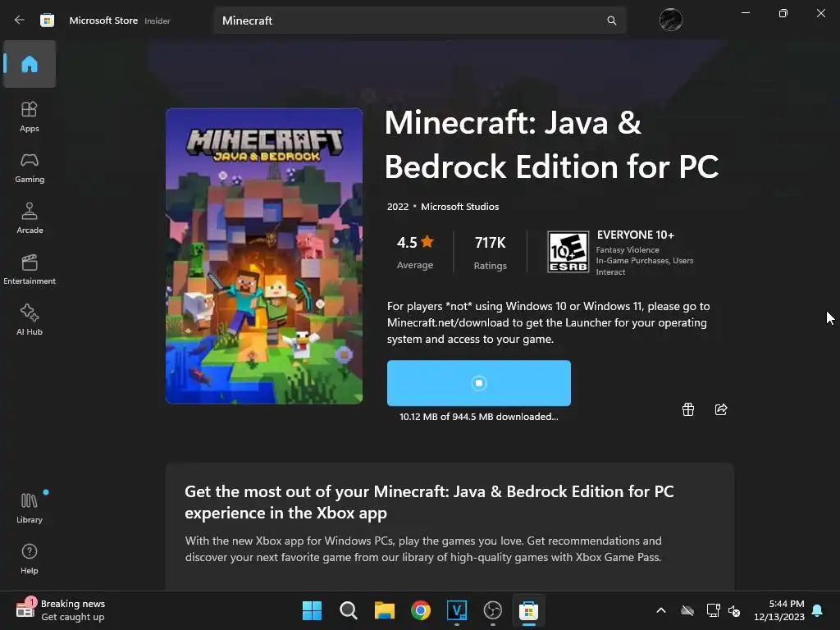Open the notification bell
Image resolution: width=840 pixels, height=630 pixels.
coord(818,610)
